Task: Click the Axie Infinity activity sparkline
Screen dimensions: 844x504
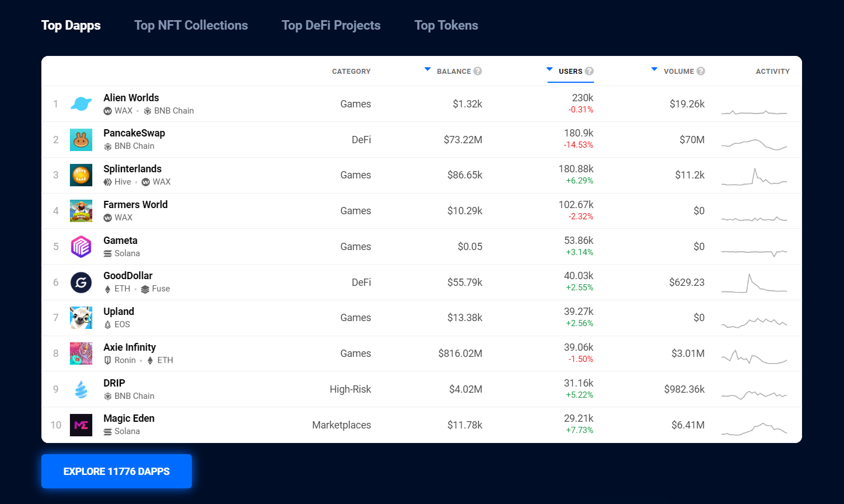Action: (x=754, y=357)
